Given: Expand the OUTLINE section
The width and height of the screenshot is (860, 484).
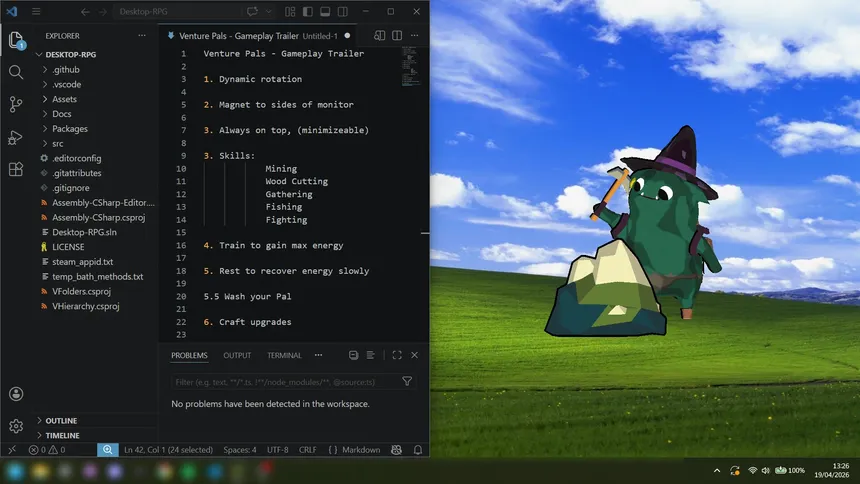Looking at the screenshot, I should coord(61,421).
